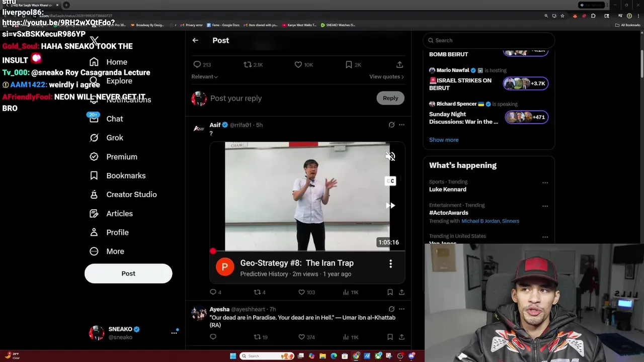Open Chat in the sidebar
The width and height of the screenshot is (644, 362).
click(x=106, y=119)
